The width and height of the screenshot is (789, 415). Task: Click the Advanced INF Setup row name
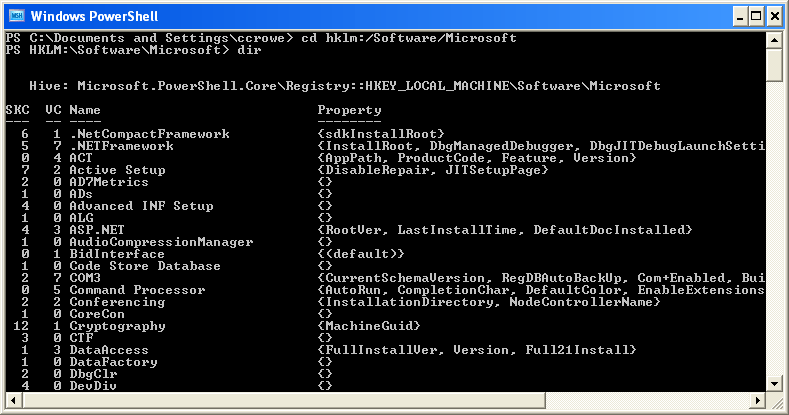pos(141,206)
